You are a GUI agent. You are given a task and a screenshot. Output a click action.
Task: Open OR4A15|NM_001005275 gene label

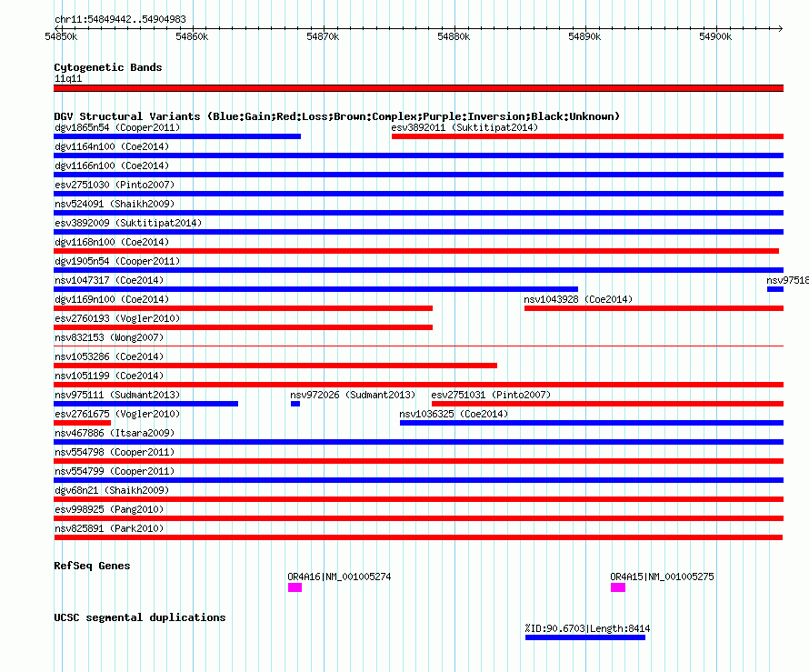[662, 577]
